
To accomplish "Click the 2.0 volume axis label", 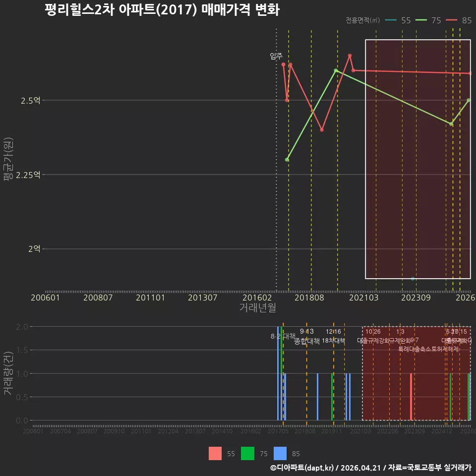I will pyautogui.click(x=22, y=327).
